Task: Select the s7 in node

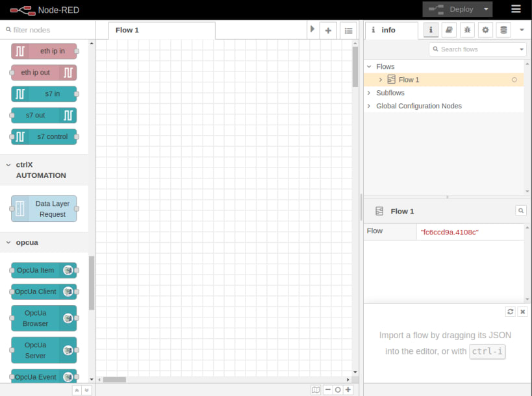Action: pos(44,94)
